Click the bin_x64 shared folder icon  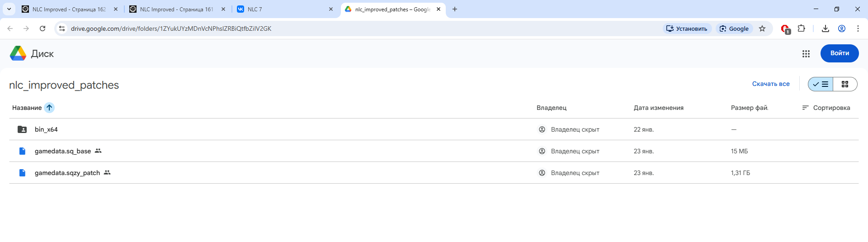(22, 129)
